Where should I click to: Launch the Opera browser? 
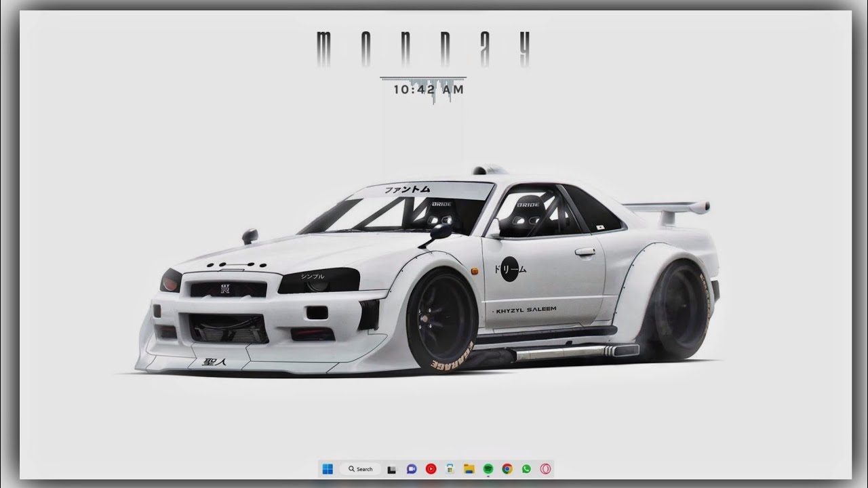pos(545,468)
